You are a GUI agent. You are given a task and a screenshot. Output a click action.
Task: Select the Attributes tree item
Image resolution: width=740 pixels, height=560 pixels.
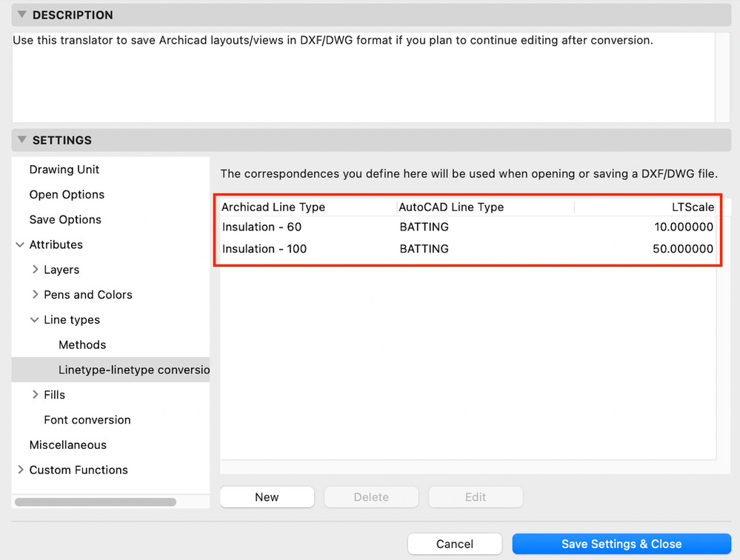tap(56, 244)
